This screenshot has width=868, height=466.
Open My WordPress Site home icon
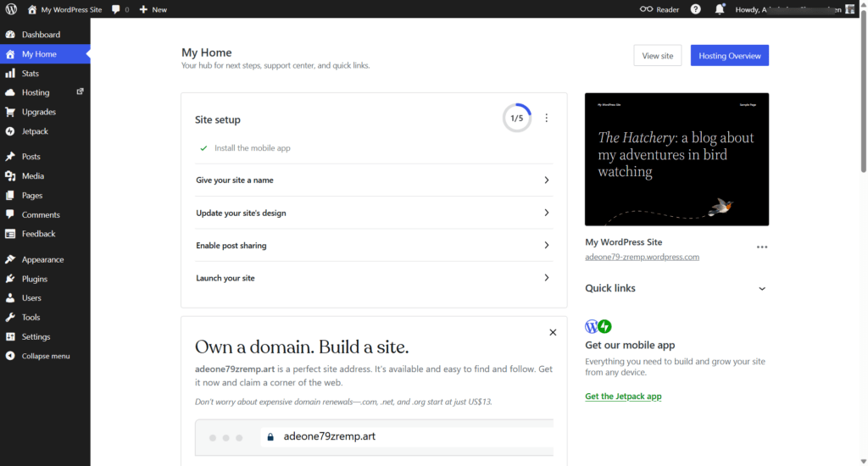click(32, 8)
